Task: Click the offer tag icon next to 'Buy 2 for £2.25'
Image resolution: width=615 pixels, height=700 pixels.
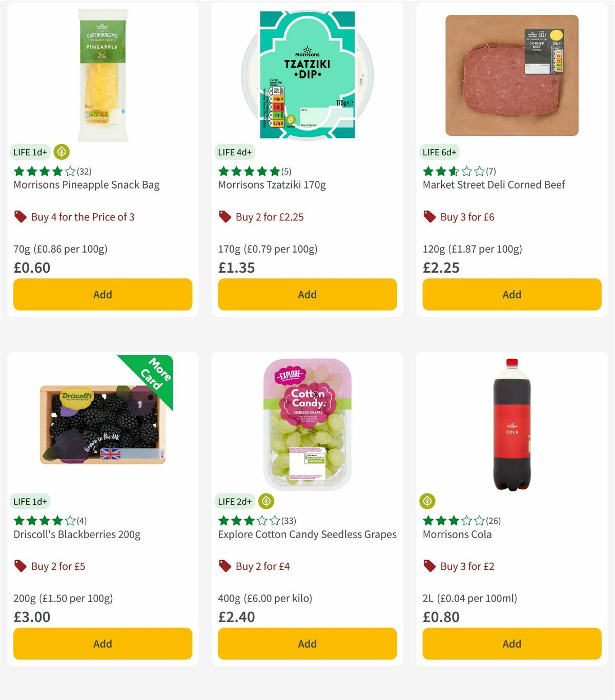Action: coord(224,217)
